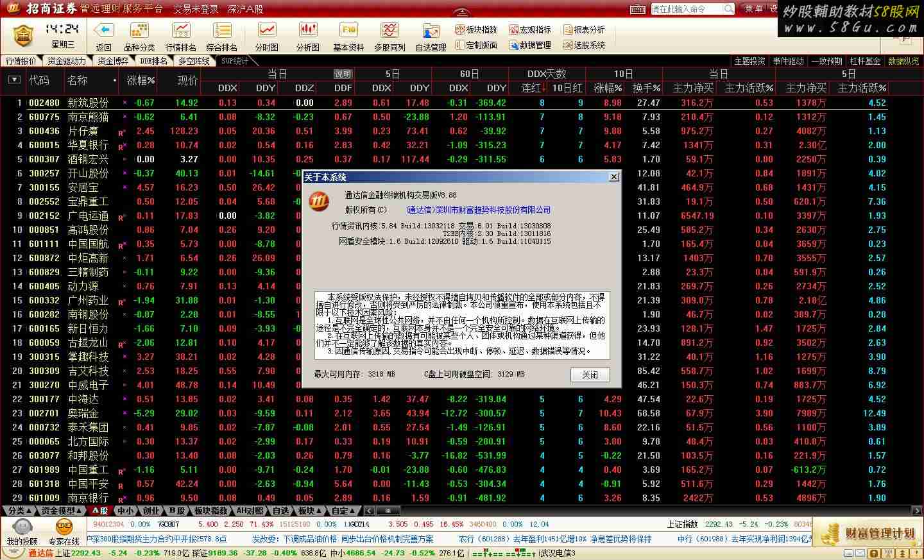Open 多股同列 icon
The height and width of the screenshot is (560, 924).
(x=389, y=30)
